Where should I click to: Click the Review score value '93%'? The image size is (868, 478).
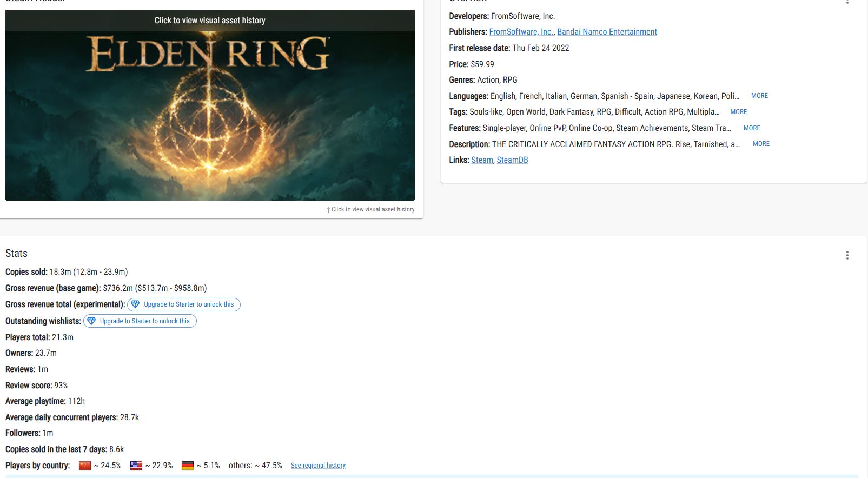62,386
